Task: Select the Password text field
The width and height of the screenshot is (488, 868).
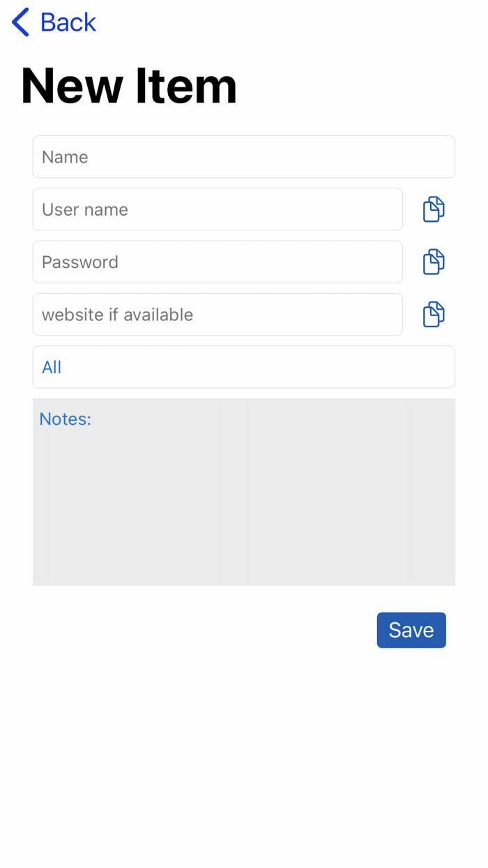Action: click(209, 262)
